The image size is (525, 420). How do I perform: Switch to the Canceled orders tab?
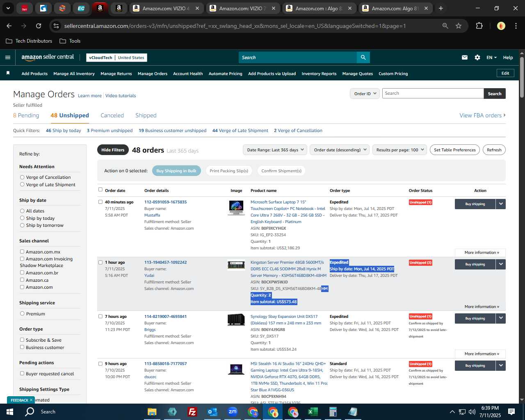pyautogui.click(x=112, y=116)
